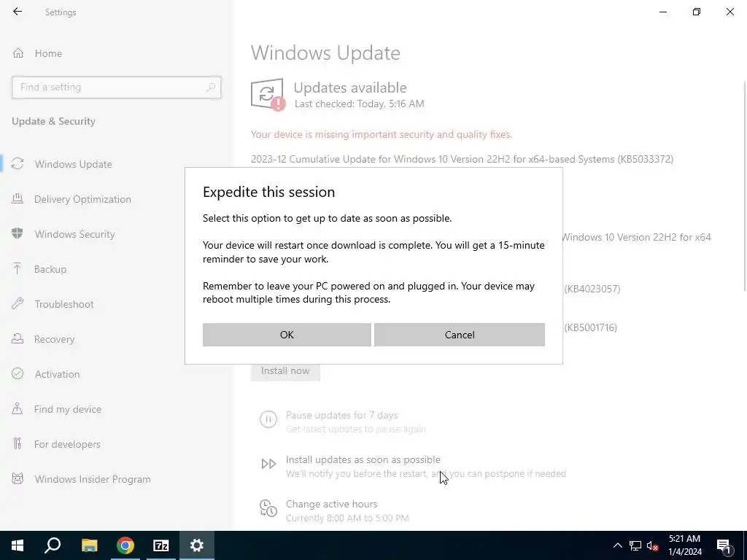Click the muted volume tray icon
The height and width of the screenshot is (560, 747).
652,545
